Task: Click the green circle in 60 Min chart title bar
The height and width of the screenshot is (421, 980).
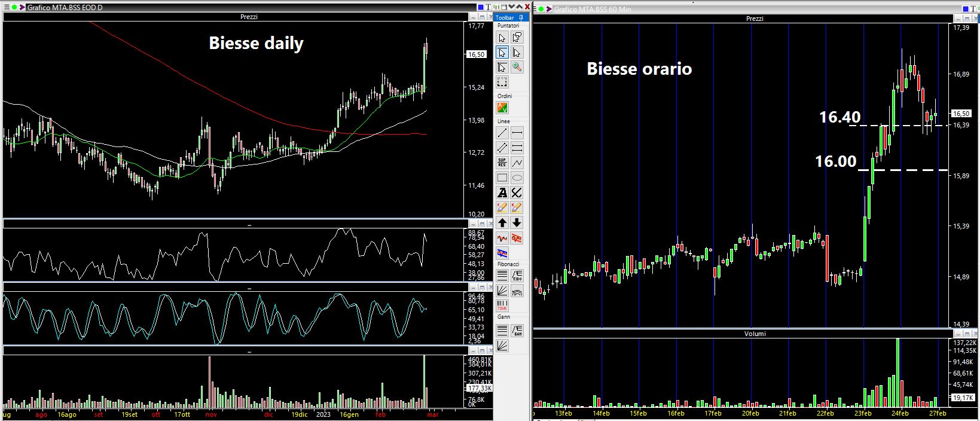Action: [541, 9]
